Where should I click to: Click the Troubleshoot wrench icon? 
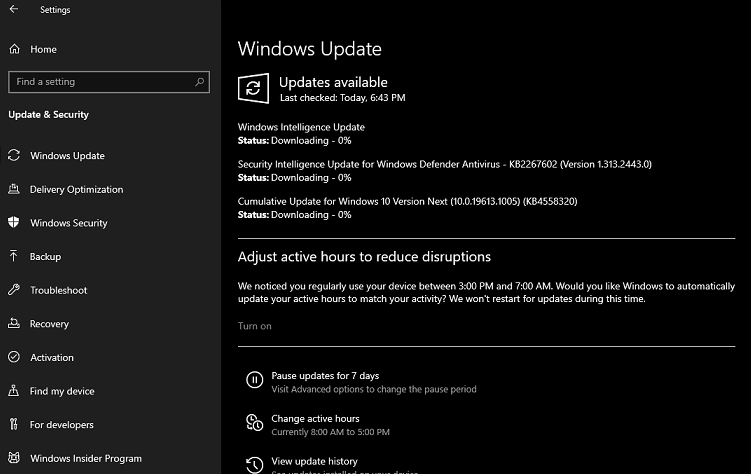(14, 290)
